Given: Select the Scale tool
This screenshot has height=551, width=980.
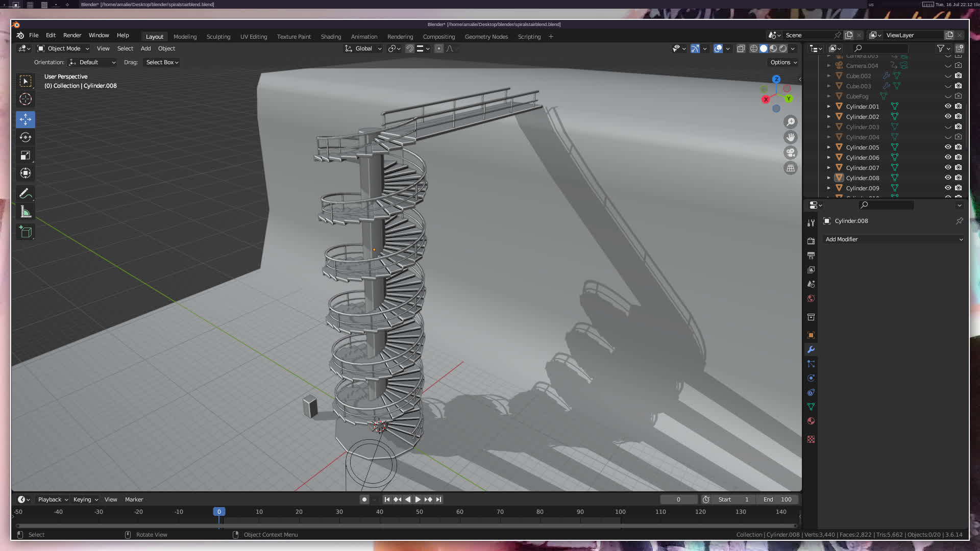Looking at the screenshot, I should coord(26,156).
